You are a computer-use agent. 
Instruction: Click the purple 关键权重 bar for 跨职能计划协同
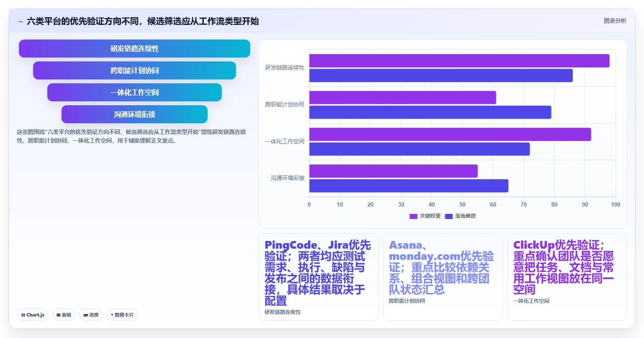pos(402,97)
